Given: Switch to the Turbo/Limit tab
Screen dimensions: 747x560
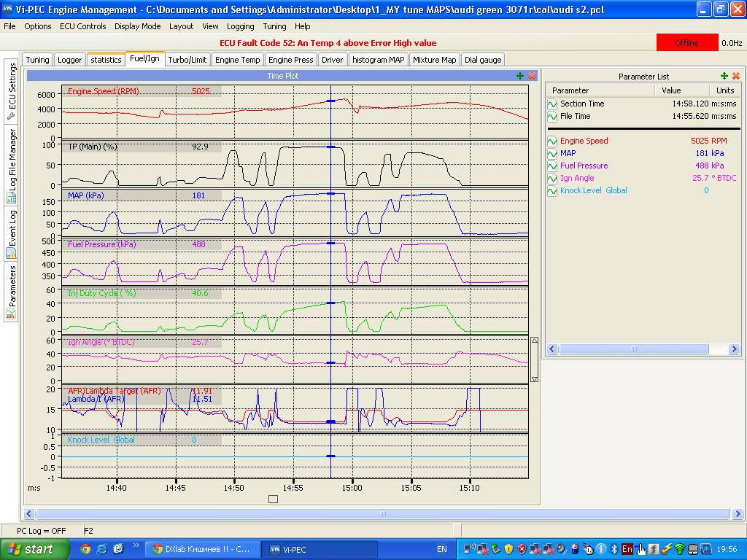Looking at the screenshot, I should [x=187, y=60].
